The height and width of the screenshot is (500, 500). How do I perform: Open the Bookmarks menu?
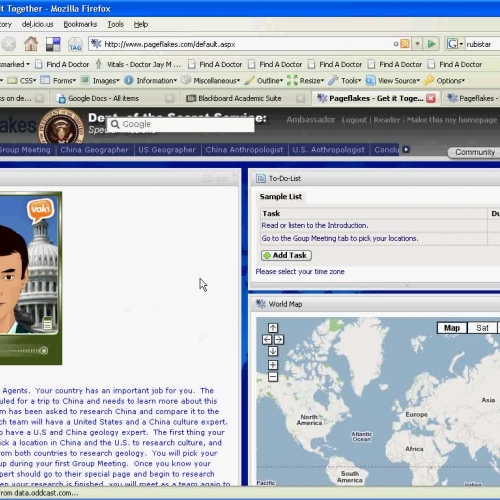(80, 24)
